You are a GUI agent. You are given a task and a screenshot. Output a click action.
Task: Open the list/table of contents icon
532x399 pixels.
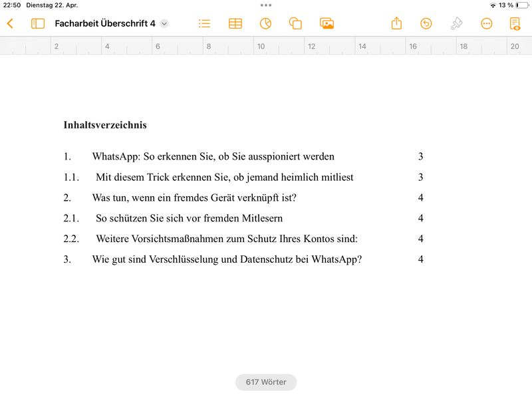click(204, 23)
